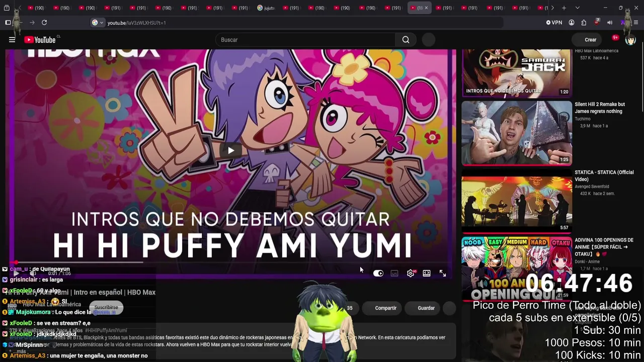Open the Silent Hill 2 Remake thumbnail
Screen dimensions: 644x362
coord(517,133)
